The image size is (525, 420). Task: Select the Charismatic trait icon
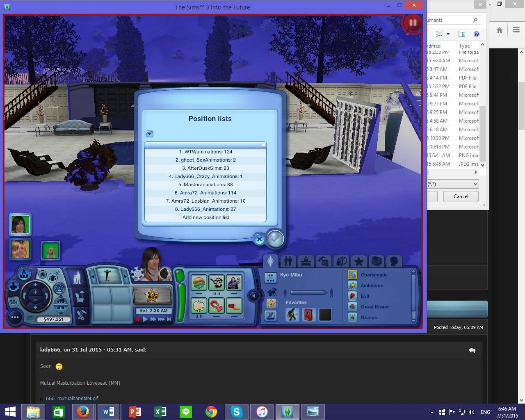(352, 275)
